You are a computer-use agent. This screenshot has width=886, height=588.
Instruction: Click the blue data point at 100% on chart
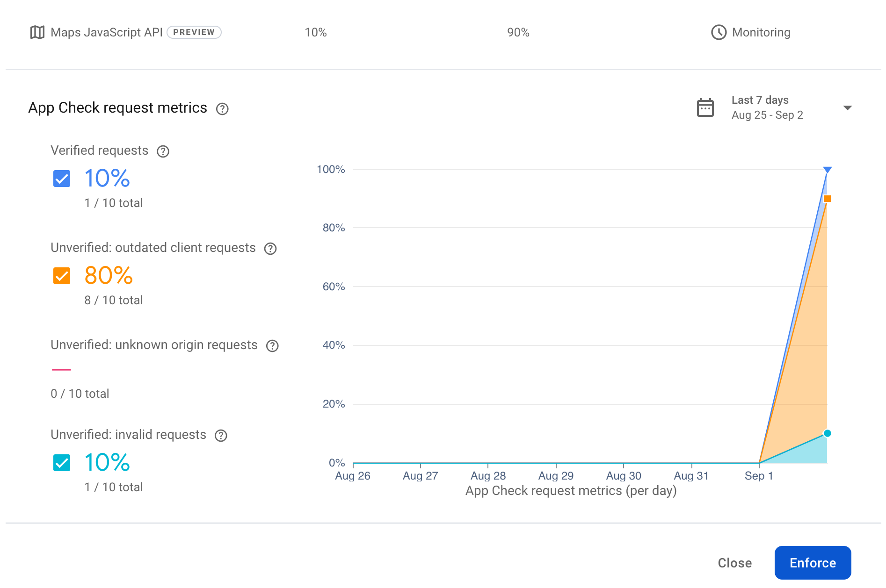click(x=827, y=169)
